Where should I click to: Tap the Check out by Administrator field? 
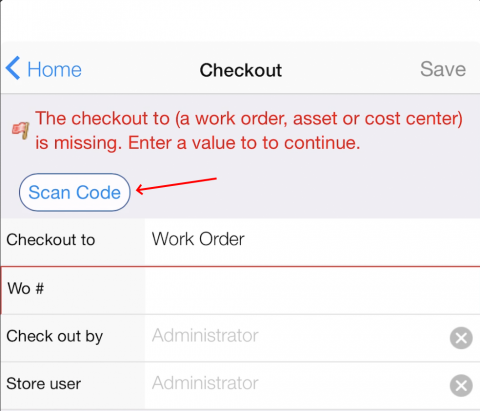297,336
